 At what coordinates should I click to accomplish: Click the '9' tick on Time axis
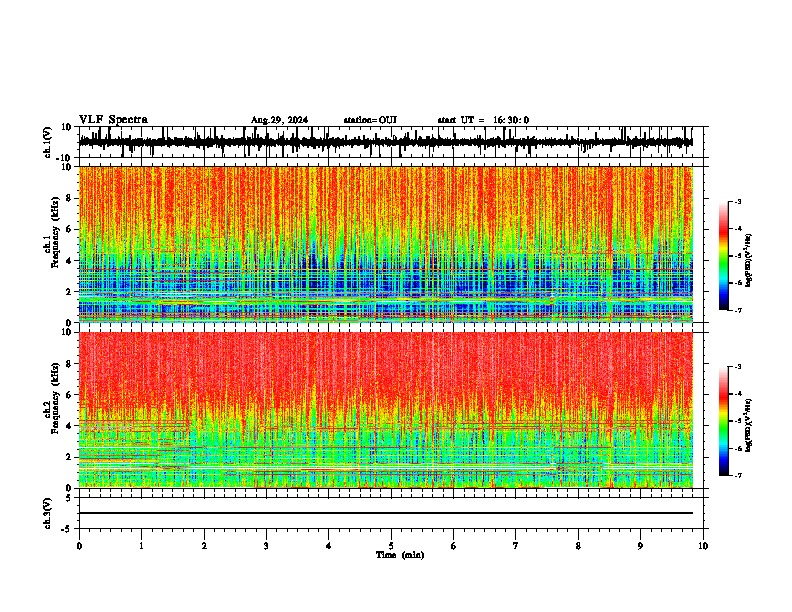(x=640, y=546)
